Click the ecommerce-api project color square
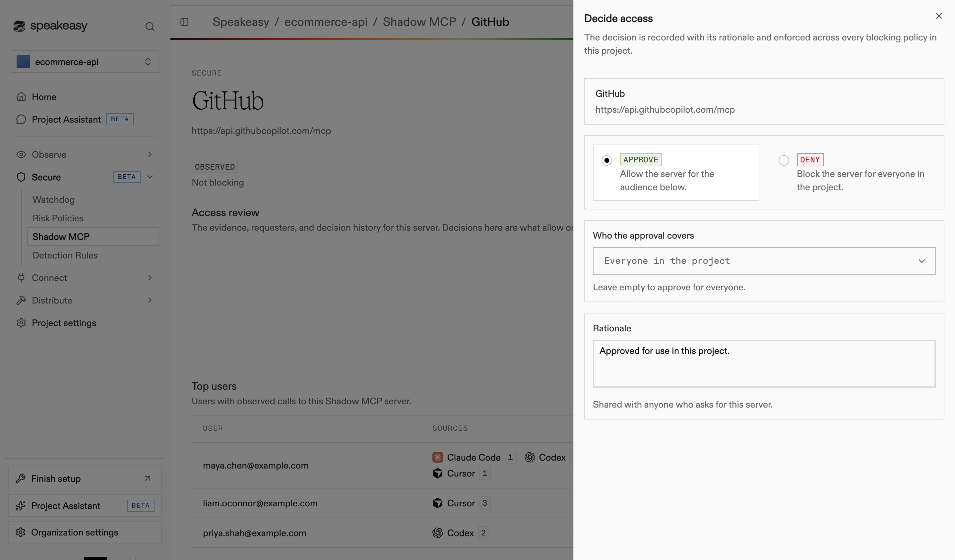This screenshot has width=955, height=560. pos(23,62)
